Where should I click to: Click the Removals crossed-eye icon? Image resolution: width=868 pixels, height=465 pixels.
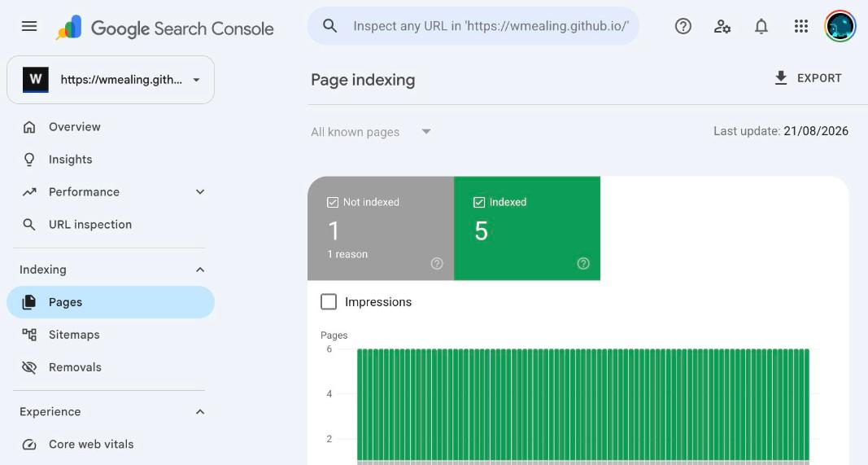point(29,367)
